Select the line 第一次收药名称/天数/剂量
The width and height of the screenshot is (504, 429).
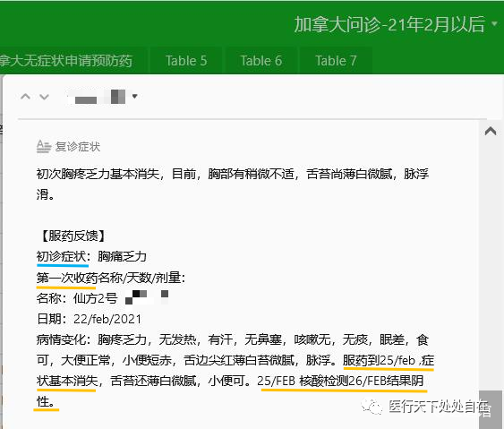[111, 278]
